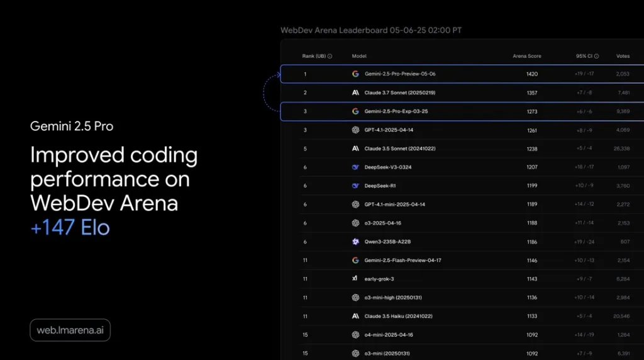Click the WebDev Arena Leaderboard title
Viewport: 644px width, 360px height.
[x=371, y=30]
